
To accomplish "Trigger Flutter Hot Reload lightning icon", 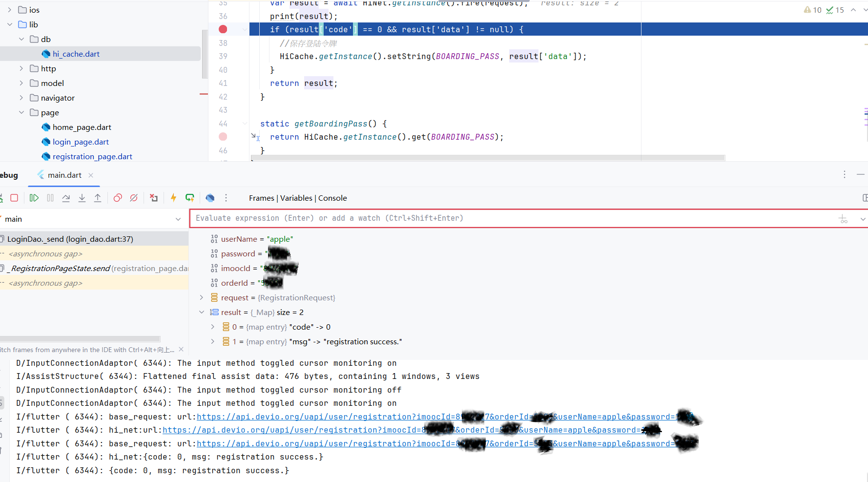I will point(173,198).
